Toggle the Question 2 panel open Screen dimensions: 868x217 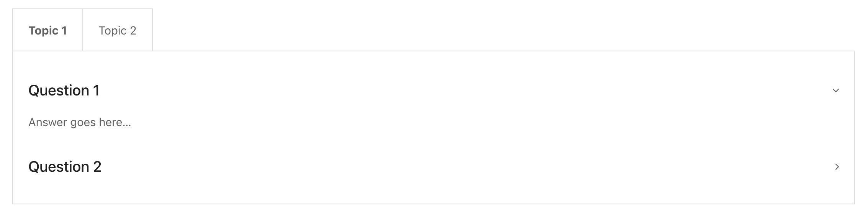(x=65, y=167)
